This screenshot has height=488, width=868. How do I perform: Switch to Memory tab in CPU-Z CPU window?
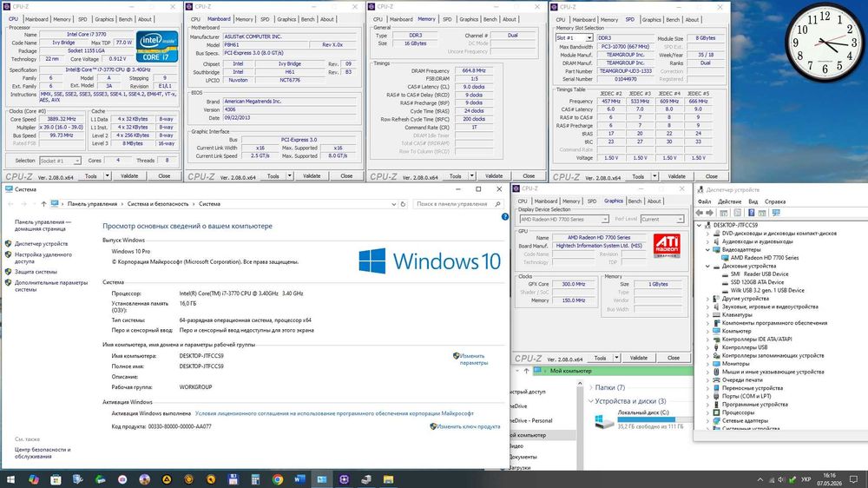point(62,19)
